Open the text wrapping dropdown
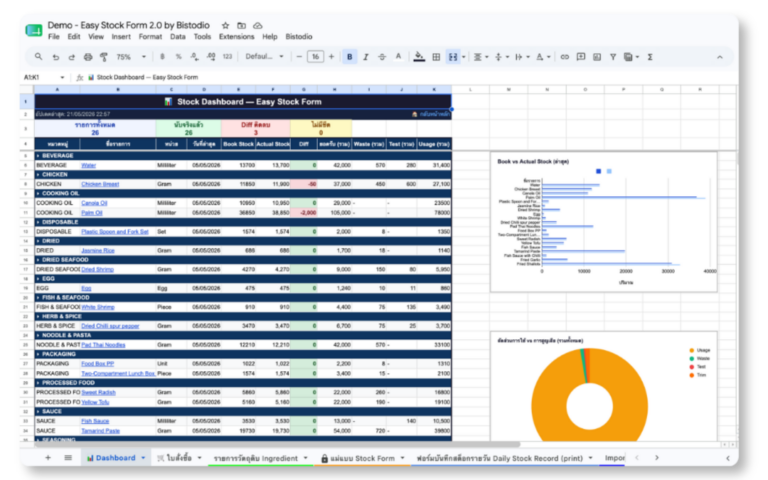 point(522,57)
